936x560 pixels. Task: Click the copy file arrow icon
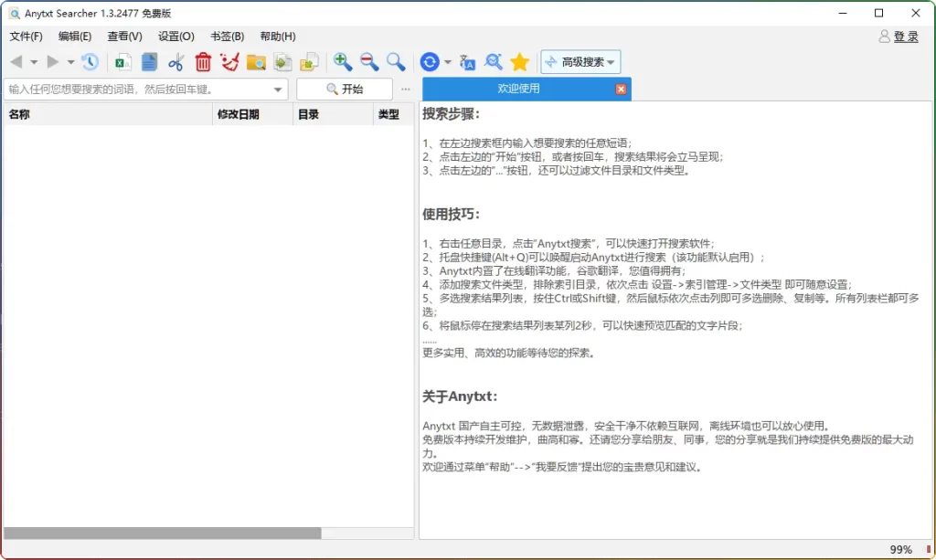[283, 62]
